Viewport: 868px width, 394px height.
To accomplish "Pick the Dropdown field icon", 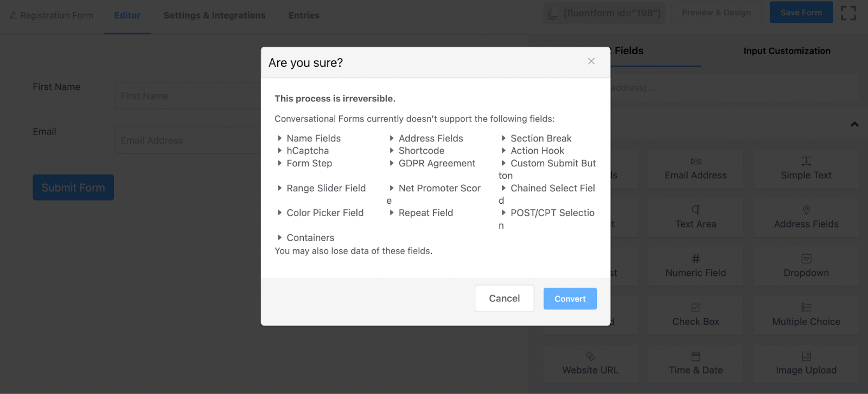I will tap(806, 259).
